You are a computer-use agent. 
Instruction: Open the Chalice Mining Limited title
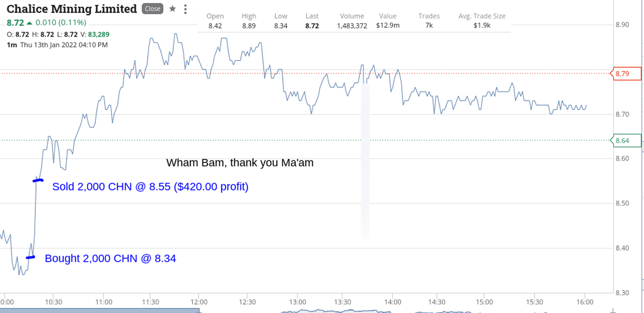[72, 9]
